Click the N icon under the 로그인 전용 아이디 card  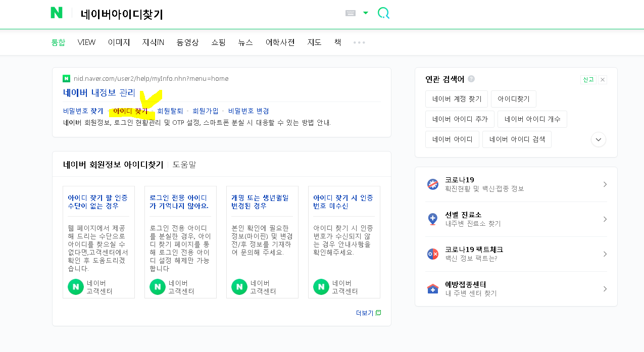pyautogui.click(x=158, y=287)
